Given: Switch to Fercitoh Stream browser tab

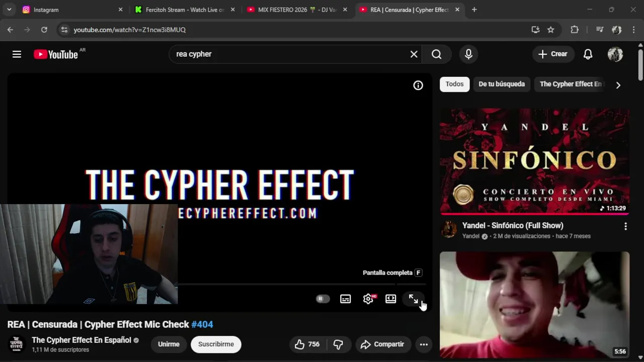Looking at the screenshot, I should point(184,10).
